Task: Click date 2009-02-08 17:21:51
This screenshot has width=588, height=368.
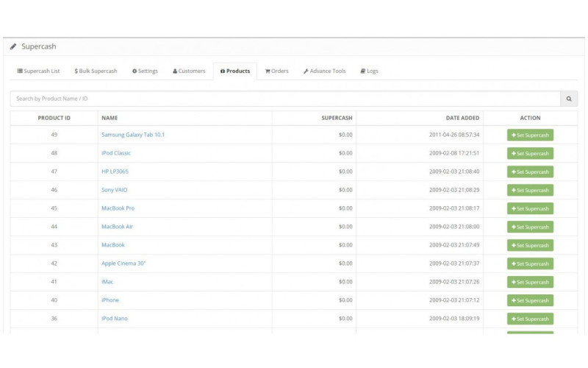Action: pyautogui.click(x=454, y=153)
